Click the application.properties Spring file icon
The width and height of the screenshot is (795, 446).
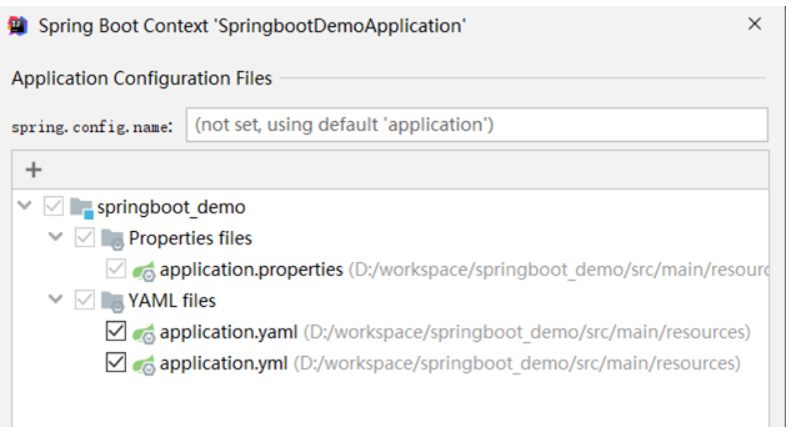point(145,270)
